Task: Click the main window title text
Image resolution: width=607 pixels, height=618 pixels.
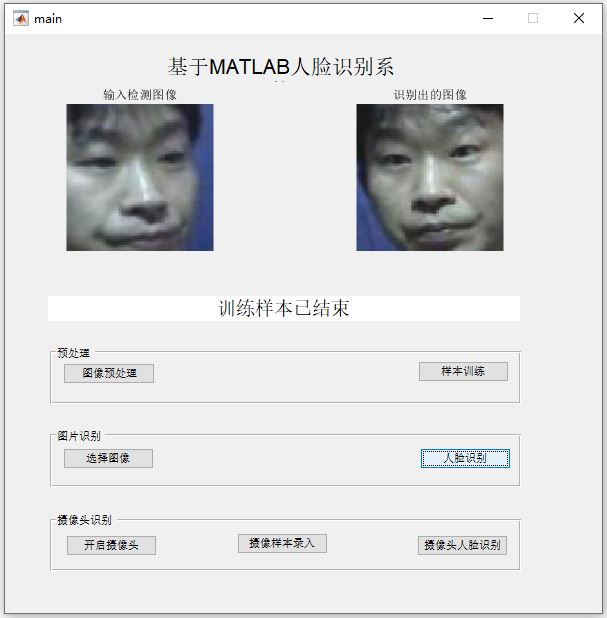Action: coord(48,19)
